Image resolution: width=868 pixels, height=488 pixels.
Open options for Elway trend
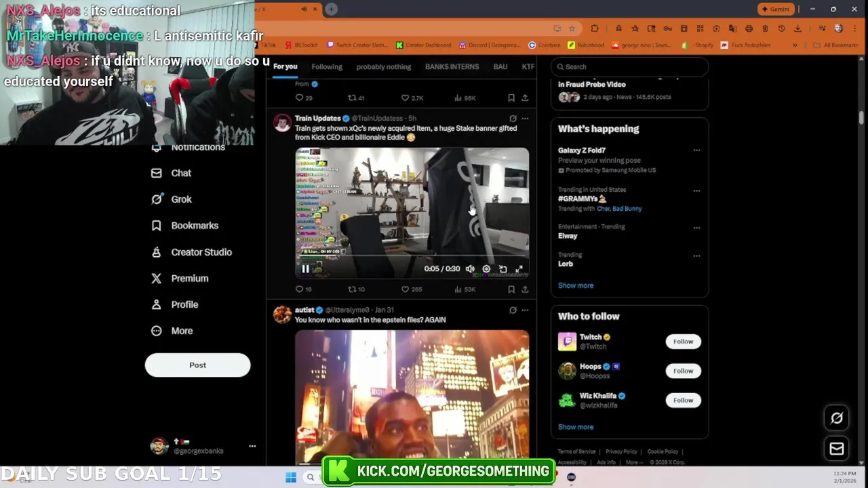pos(696,228)
